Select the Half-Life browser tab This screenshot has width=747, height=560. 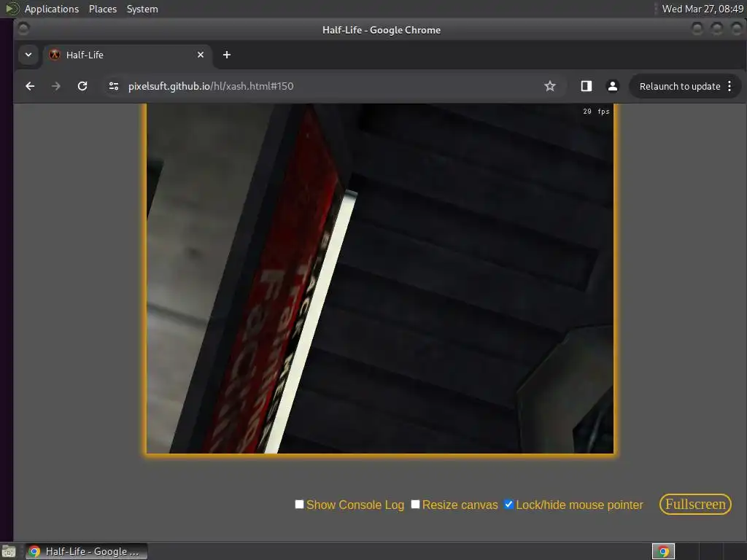click(x=127, y=55)
